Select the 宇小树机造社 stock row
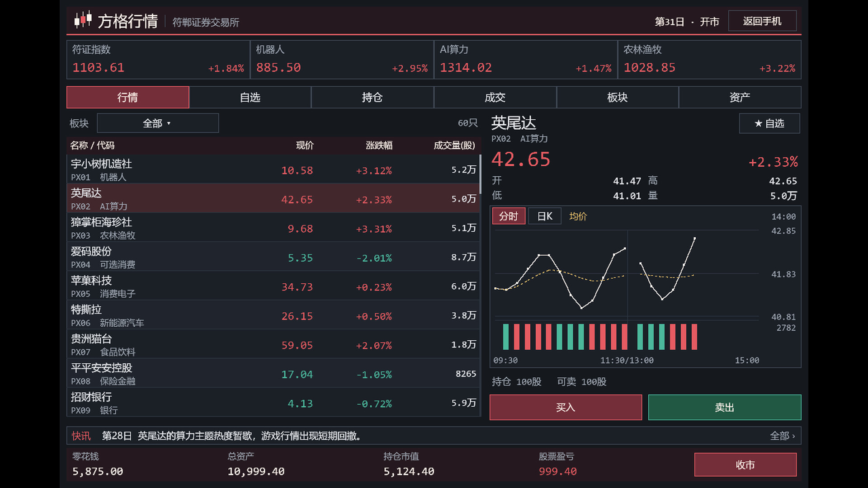 [273, 169]
